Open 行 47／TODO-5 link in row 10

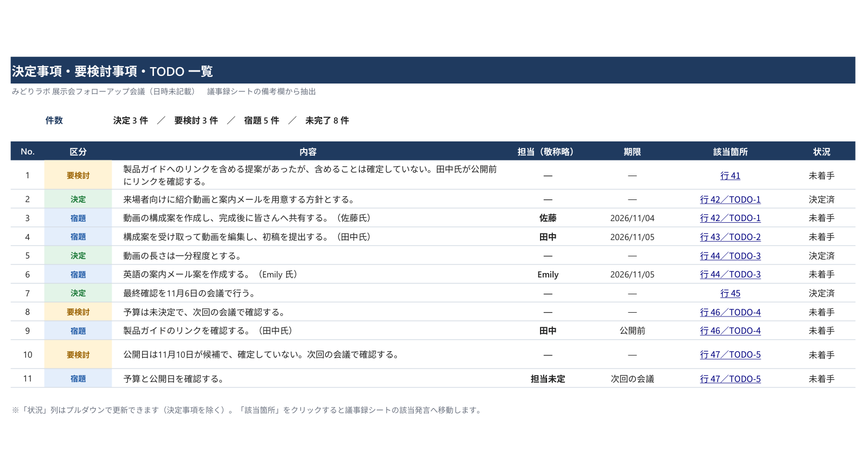pyautogui.click(x=730, y=354)
